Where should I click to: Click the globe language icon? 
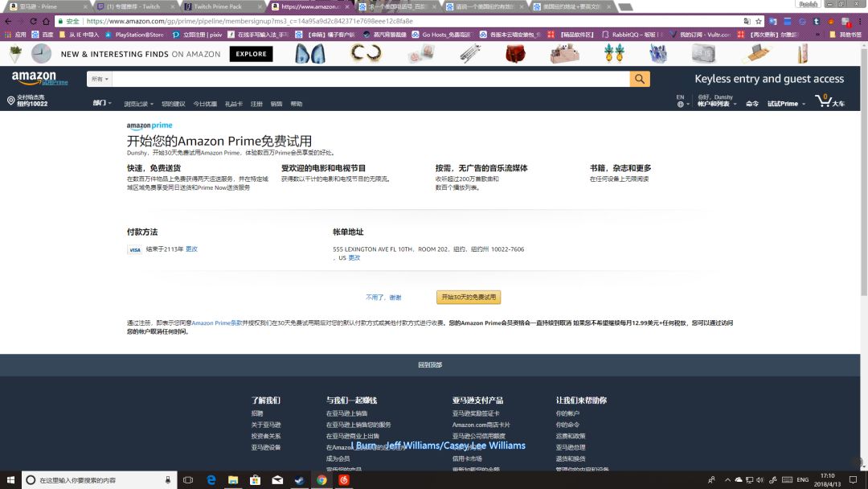click(x=680, y=104)
